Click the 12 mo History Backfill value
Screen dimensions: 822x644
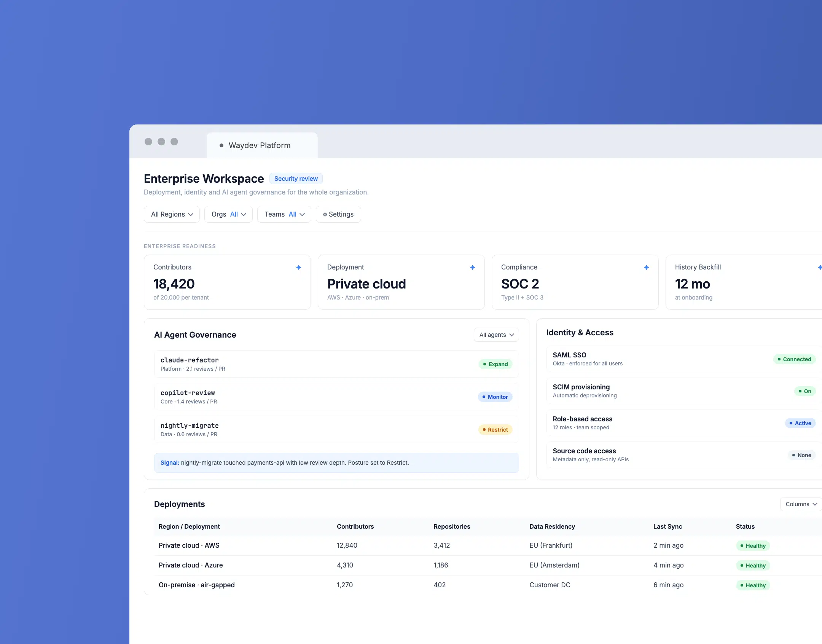(x=692, y=284)
